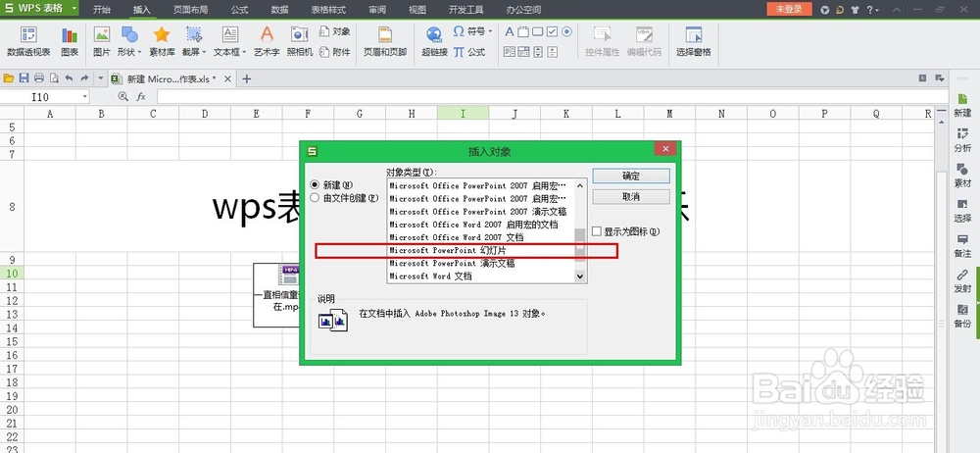Click the 附件 attachment icon
980x453 pixels.
pyautogui.click(x=334, y=52)
